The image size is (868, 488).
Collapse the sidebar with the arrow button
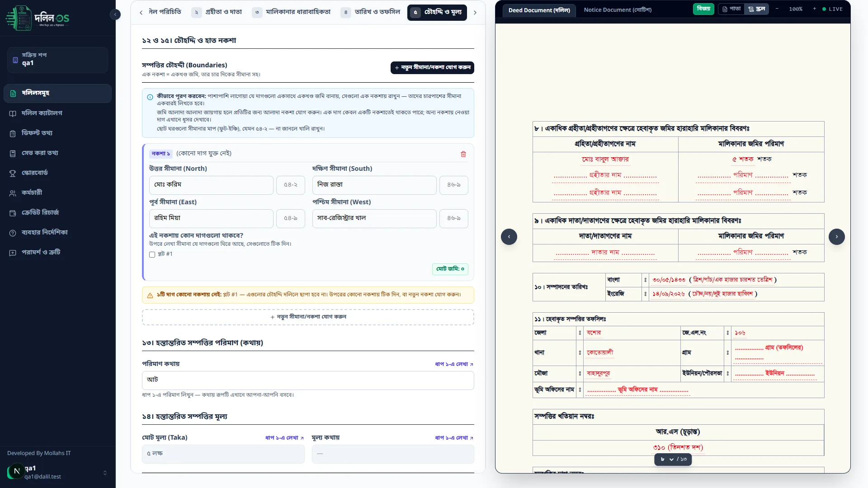pos(115,14)
